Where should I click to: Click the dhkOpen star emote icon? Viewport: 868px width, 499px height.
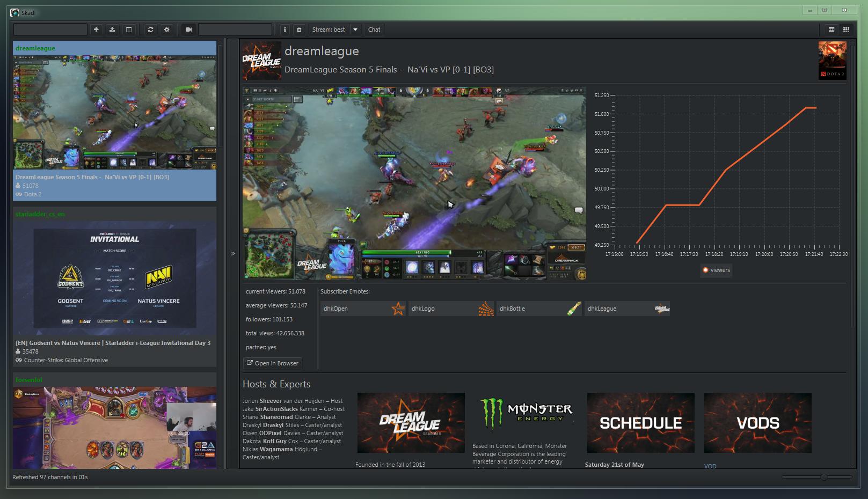click(x=398, y=309)
